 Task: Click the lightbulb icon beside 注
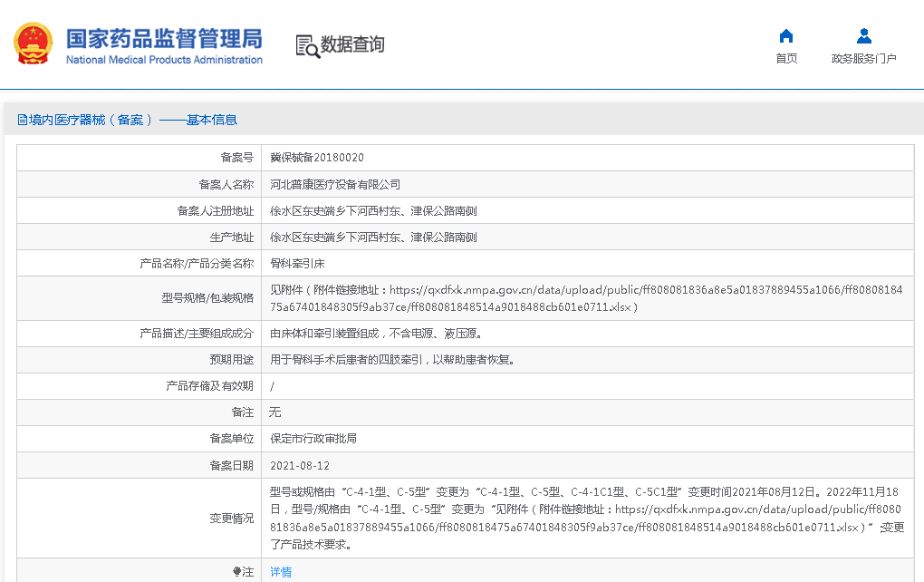237,572
